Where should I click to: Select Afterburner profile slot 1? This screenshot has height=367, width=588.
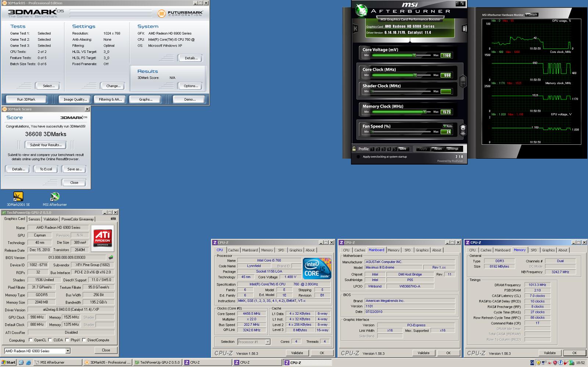(372, 149)
